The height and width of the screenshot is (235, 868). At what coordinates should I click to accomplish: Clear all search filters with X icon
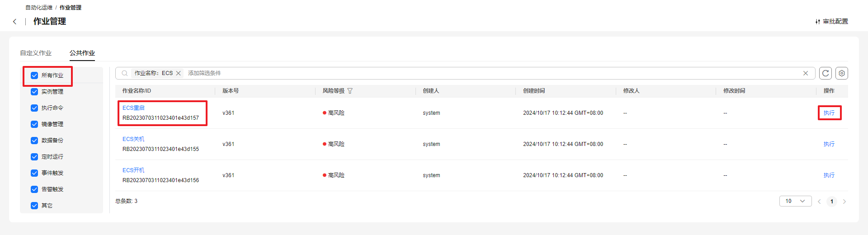point(806,73)
